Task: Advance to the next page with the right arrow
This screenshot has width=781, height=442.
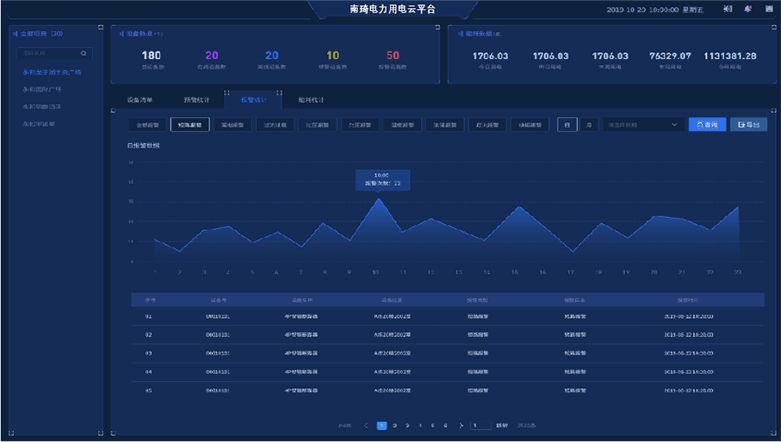Action: coord(460,425)
